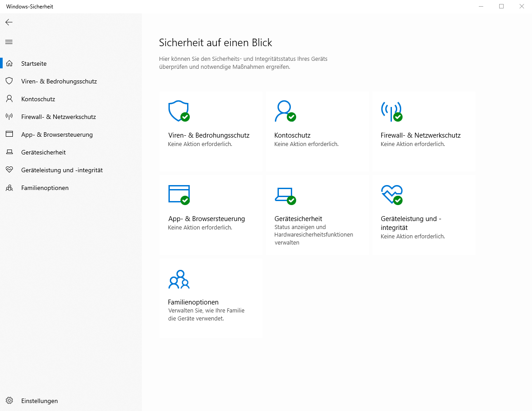
Task: Open the large browser window tile icon
Action: [x=179, y=194]
